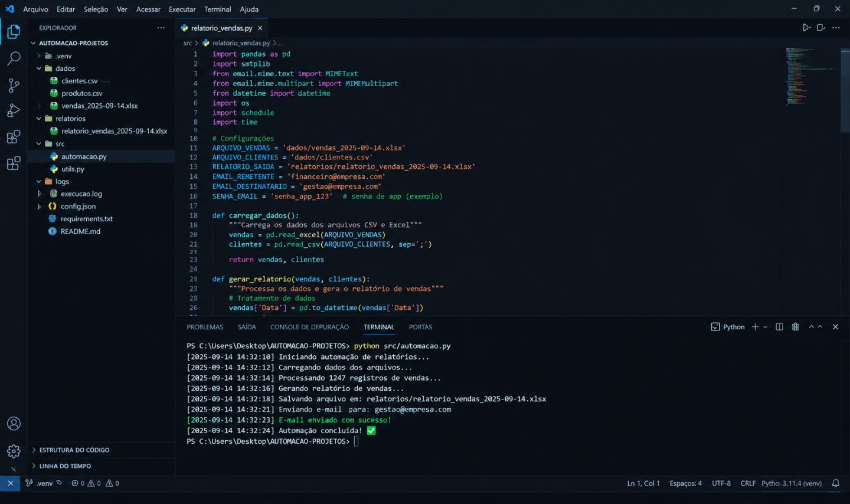Open the Manage gear icon
Viewport: 850px width, 504px height.
[x=14, y=451]
